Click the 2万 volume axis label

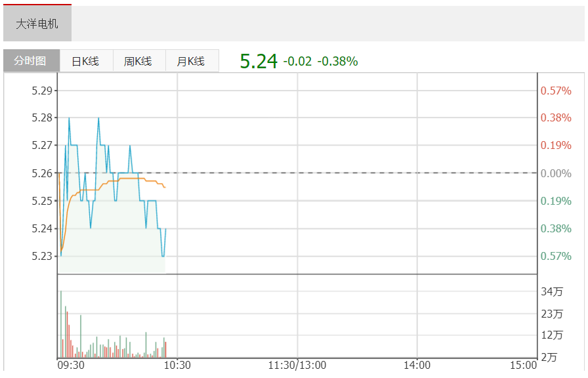(x=549, y=358)
